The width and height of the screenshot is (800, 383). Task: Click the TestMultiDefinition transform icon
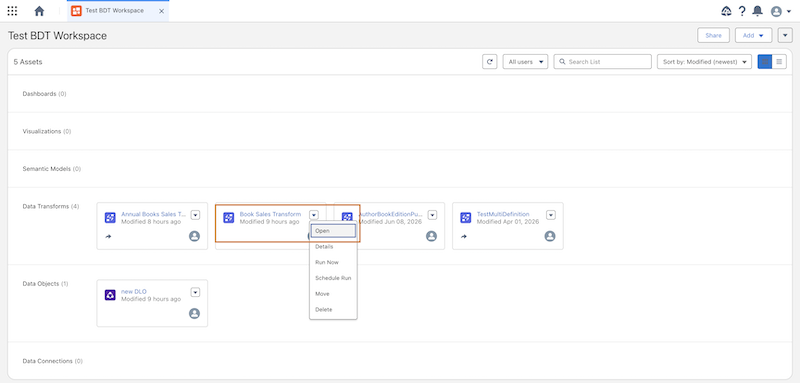pos(466,218)
